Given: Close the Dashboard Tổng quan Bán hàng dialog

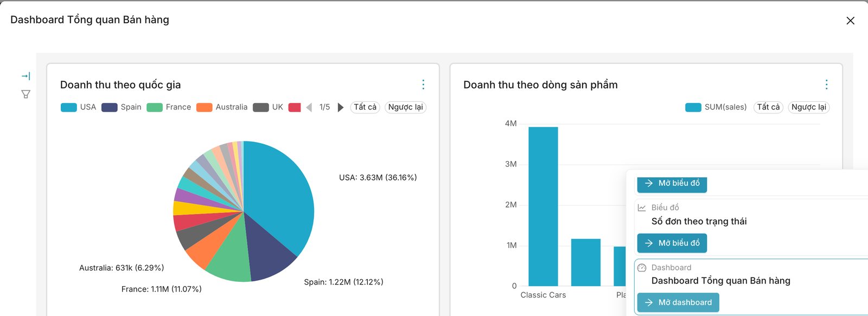Looking at the screenshot, I should click(x=850, y=21).
